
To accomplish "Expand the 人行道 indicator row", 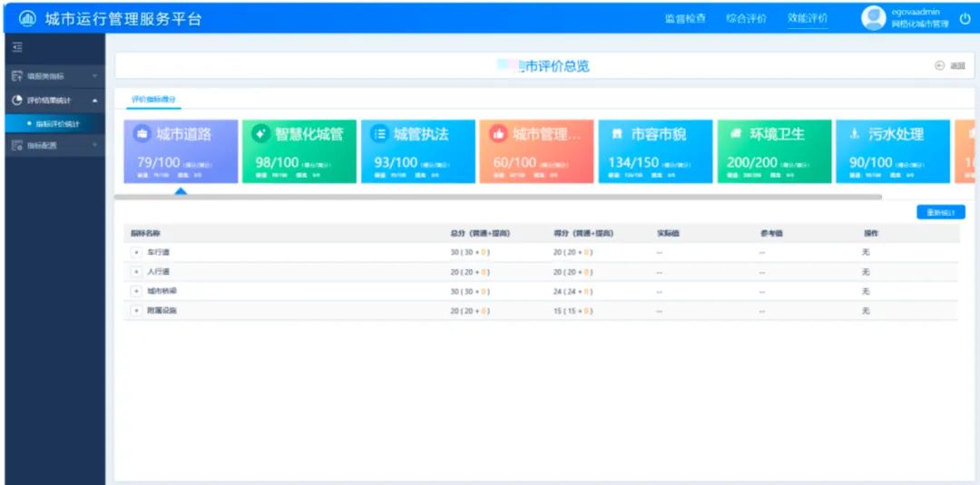I will click(137, 272).
